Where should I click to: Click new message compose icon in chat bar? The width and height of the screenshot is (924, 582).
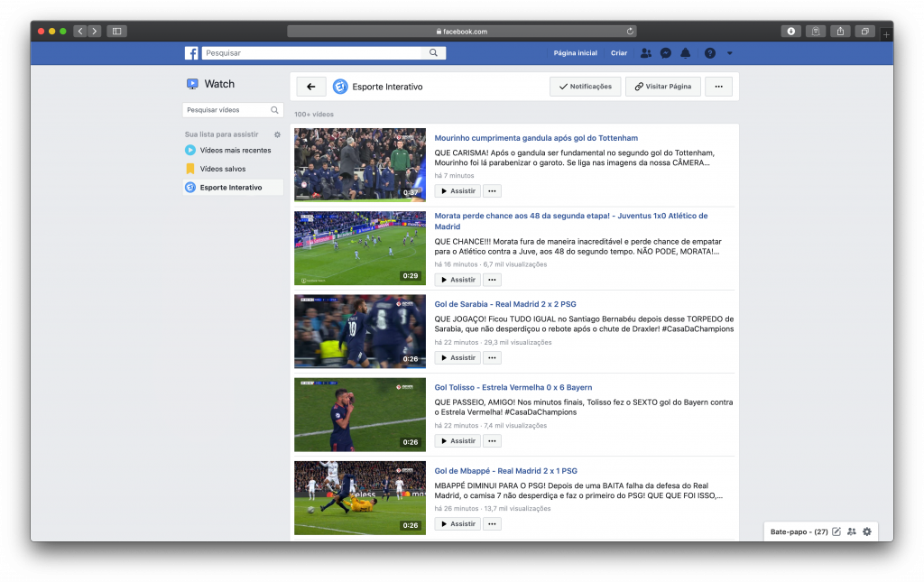tap(836, 531)
